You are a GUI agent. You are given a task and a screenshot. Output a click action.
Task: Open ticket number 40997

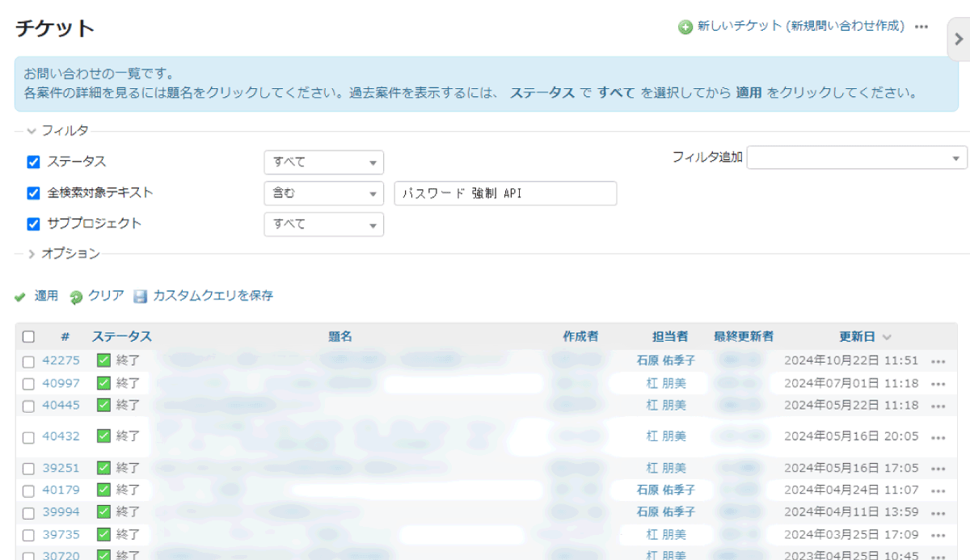[x=61, y=383]
